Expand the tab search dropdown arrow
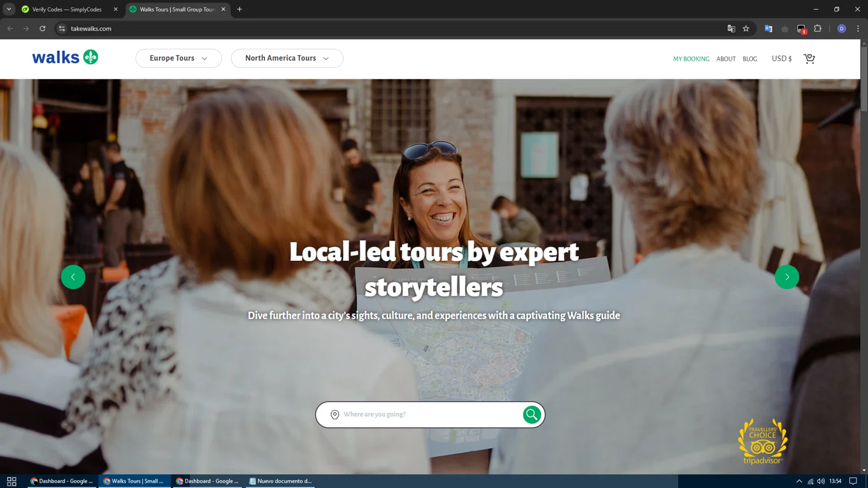868x488 pixels. tap(9, 9)
